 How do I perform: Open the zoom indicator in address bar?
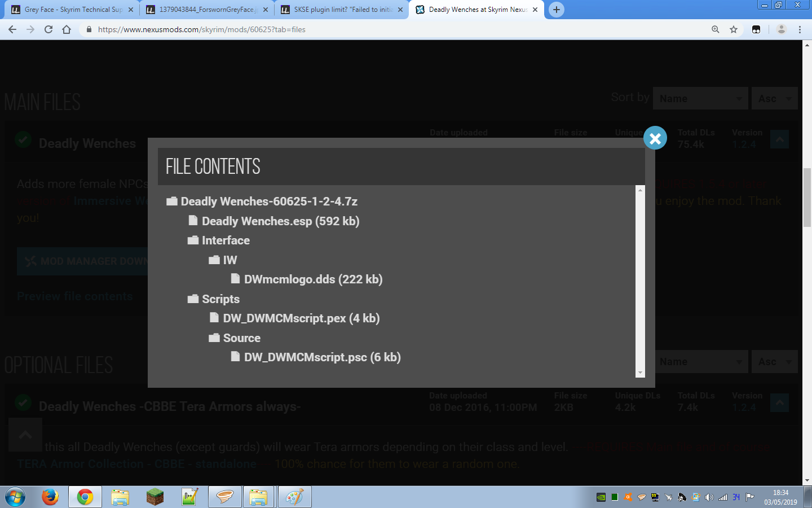click(716, 29)
